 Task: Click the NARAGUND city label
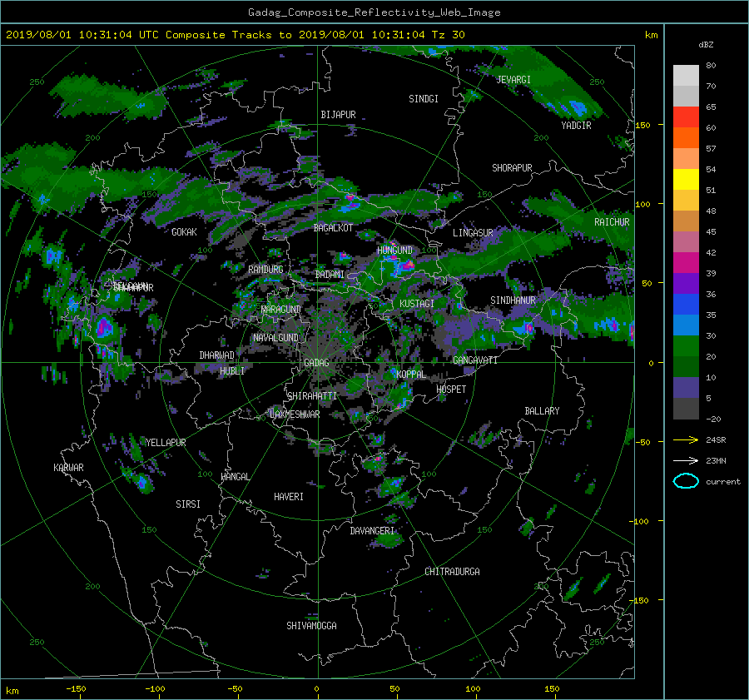281,309
